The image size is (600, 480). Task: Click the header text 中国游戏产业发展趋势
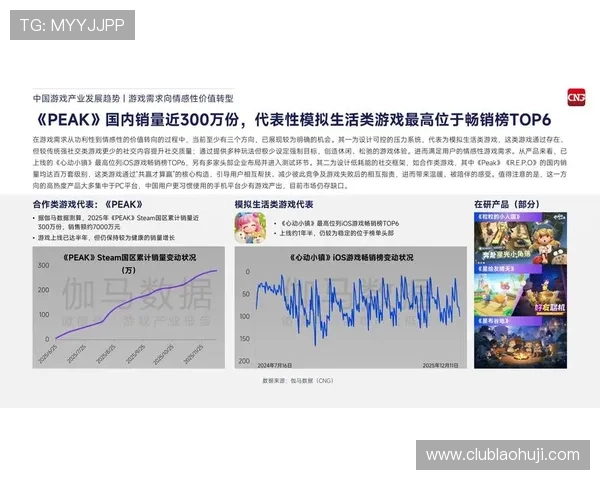coord(77,98)
